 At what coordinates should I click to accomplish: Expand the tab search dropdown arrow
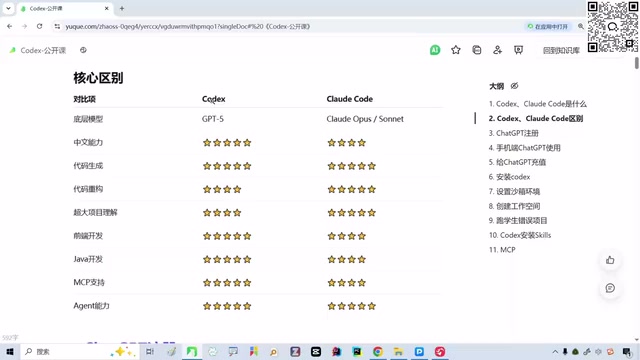tap(8, 8)
